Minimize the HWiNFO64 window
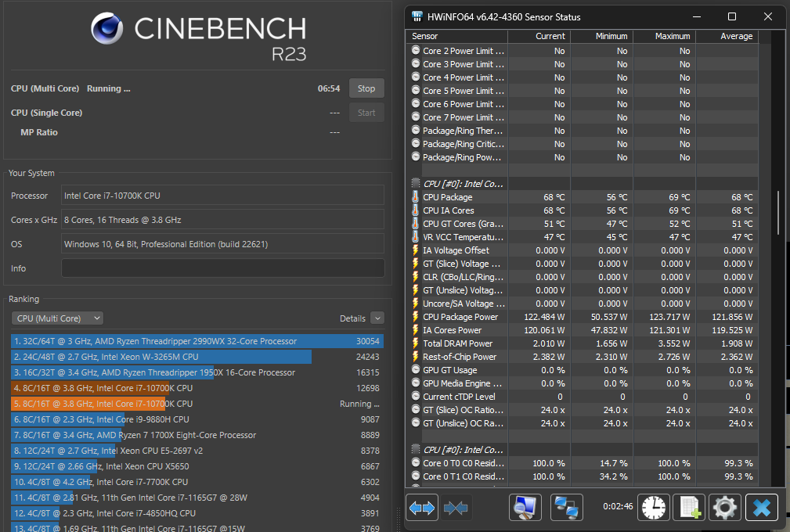Viewport: 790px width, 532px height. point(697,16)
